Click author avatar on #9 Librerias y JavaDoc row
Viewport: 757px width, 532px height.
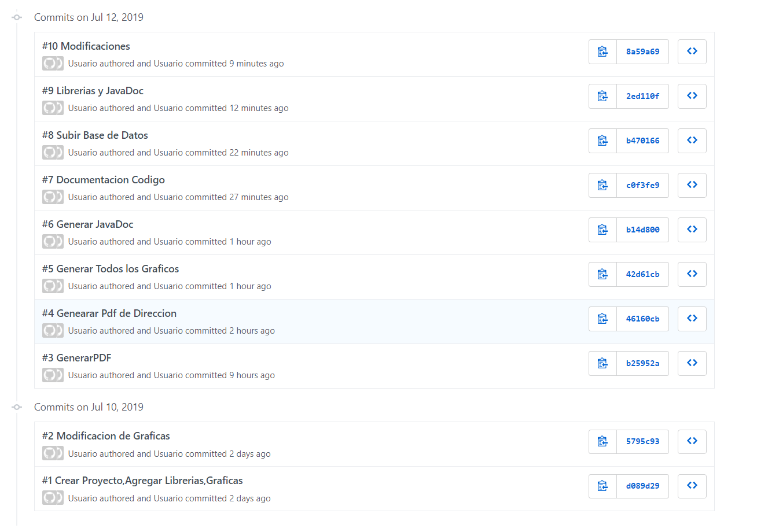[x=49, y=108]
